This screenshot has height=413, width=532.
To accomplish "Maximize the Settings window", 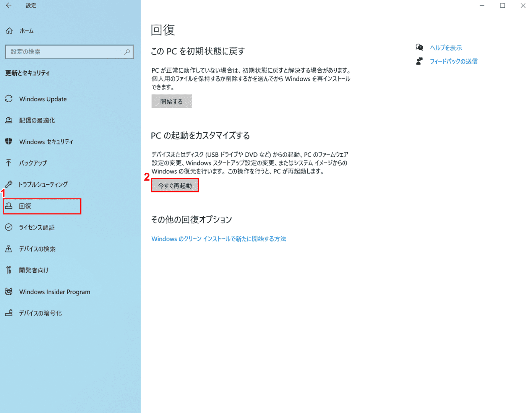I will tap(503, 5).
